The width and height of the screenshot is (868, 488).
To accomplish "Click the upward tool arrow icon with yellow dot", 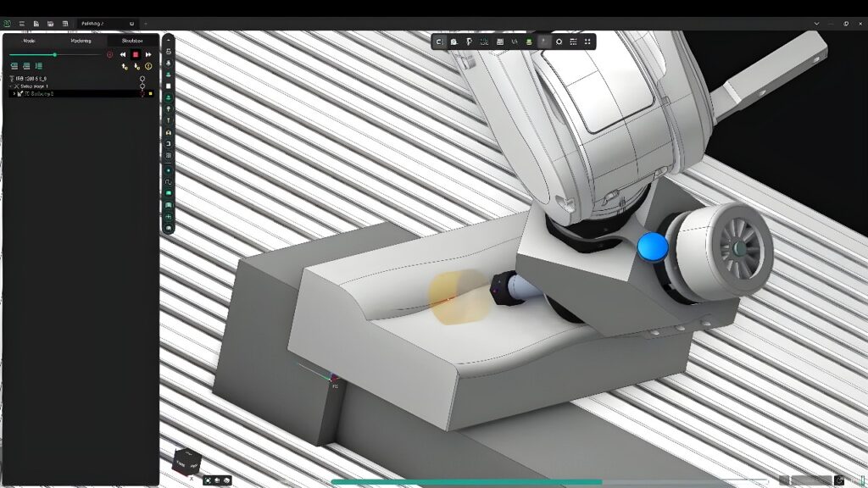I will 125,66.
